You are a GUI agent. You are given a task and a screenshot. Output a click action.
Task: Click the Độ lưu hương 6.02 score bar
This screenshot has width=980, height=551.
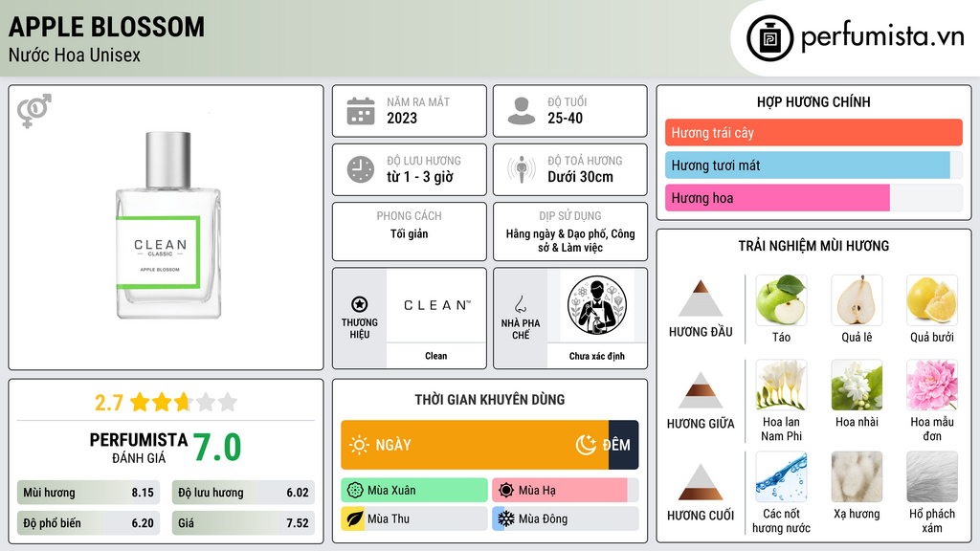(243, 493)
